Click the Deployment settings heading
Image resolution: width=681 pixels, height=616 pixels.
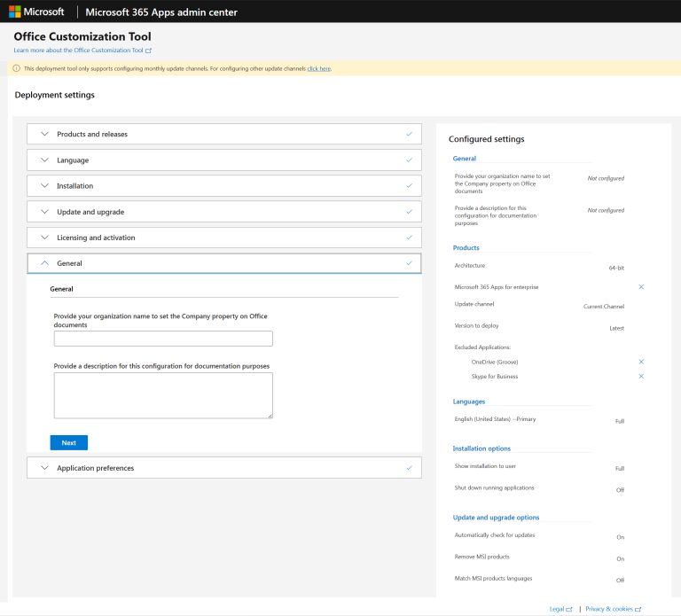click(55, 95)
